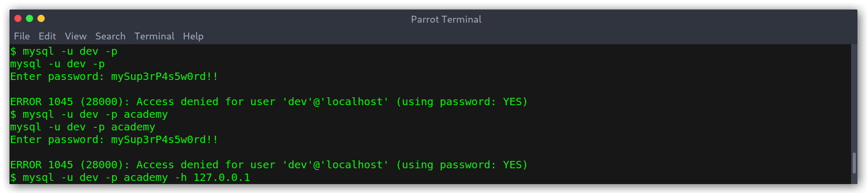Click the command line ending in 127.0.0.1
868x193 pixels.
[130, 177]
